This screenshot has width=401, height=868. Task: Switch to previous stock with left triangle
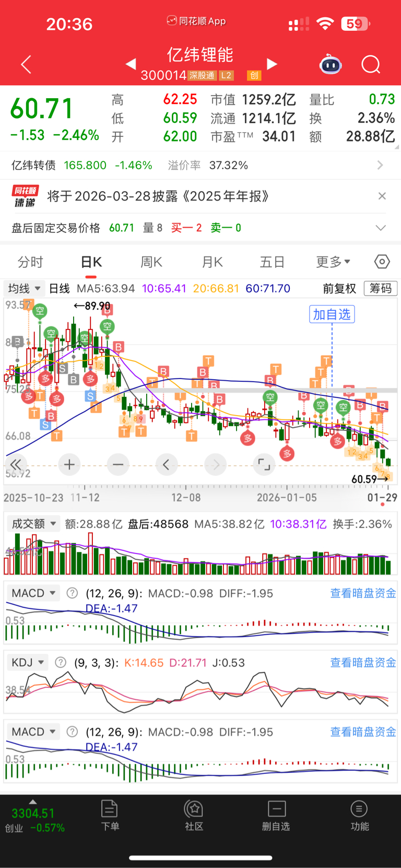tap(131, 64)
